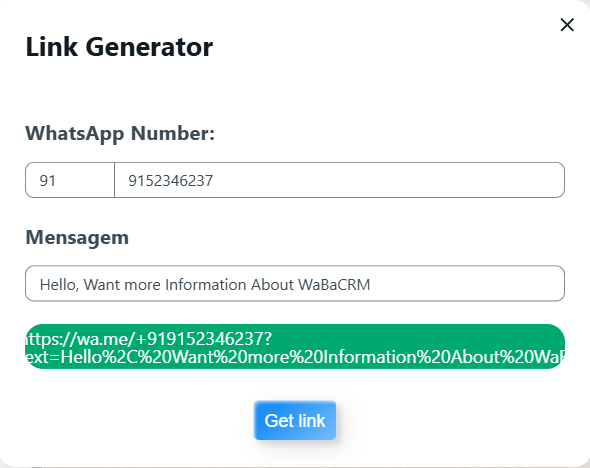Image resolution: width=590 pixels, height=468 pixels.
Task: Click the Mensagem label
Action: [77, 238]
